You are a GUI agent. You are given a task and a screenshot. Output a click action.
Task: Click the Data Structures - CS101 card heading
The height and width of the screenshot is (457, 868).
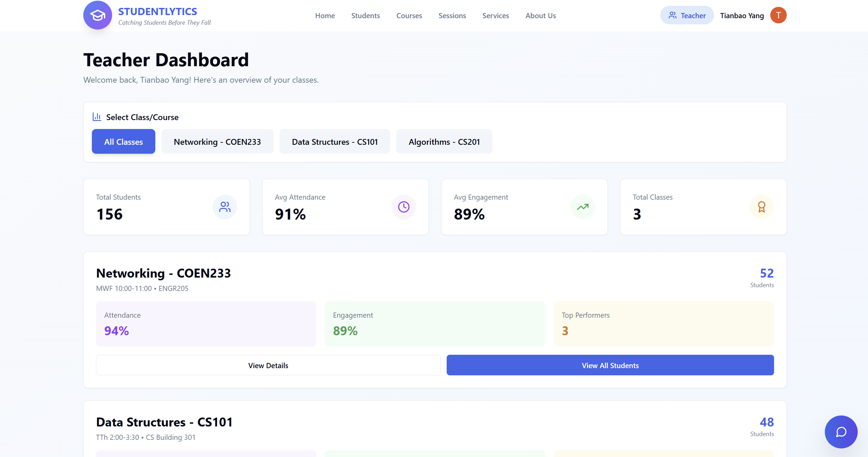pos(164,422)
